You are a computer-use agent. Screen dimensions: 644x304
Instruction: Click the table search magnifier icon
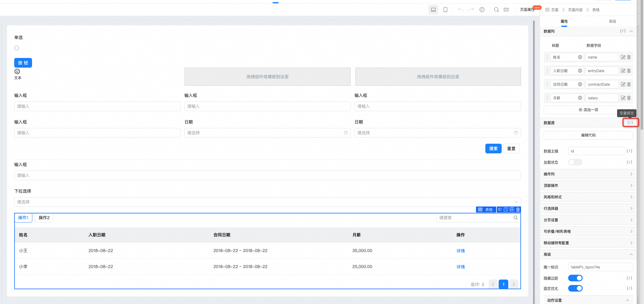coord(516,218)
